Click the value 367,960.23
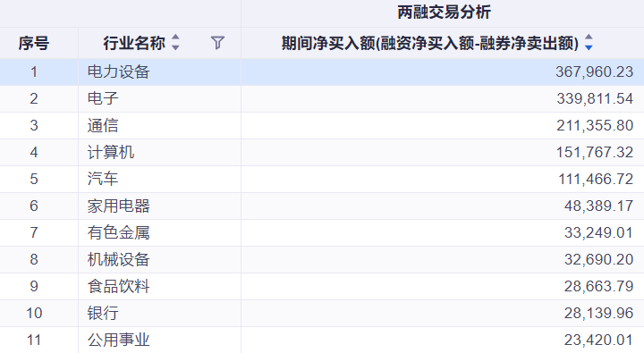This screenshot has width=644, height=353. point(594,71)
